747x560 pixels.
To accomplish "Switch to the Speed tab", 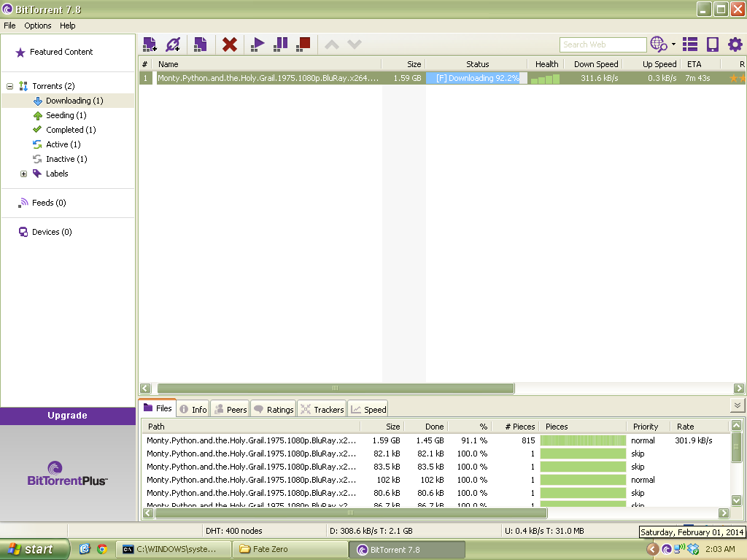I will coord(368,410).
